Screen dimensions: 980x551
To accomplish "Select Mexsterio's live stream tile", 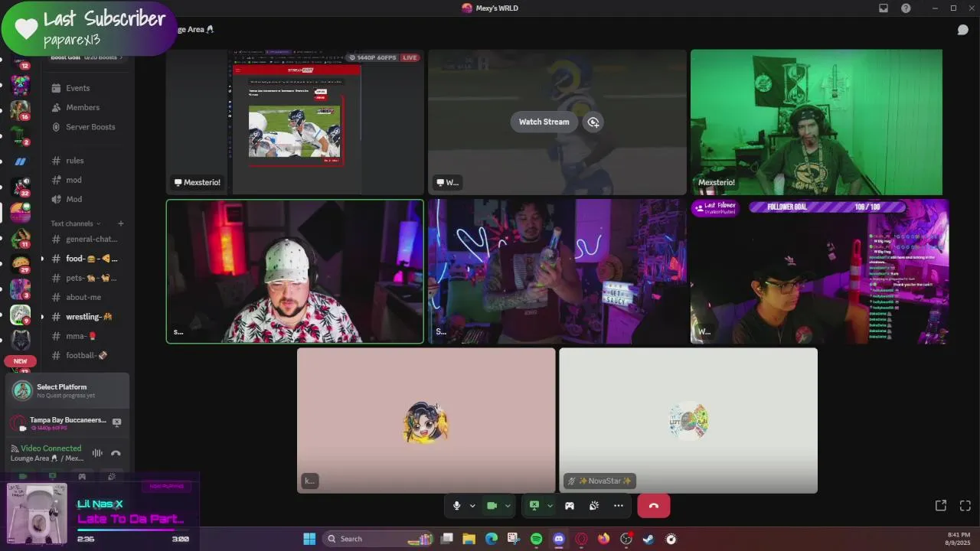I will [295, 122].
